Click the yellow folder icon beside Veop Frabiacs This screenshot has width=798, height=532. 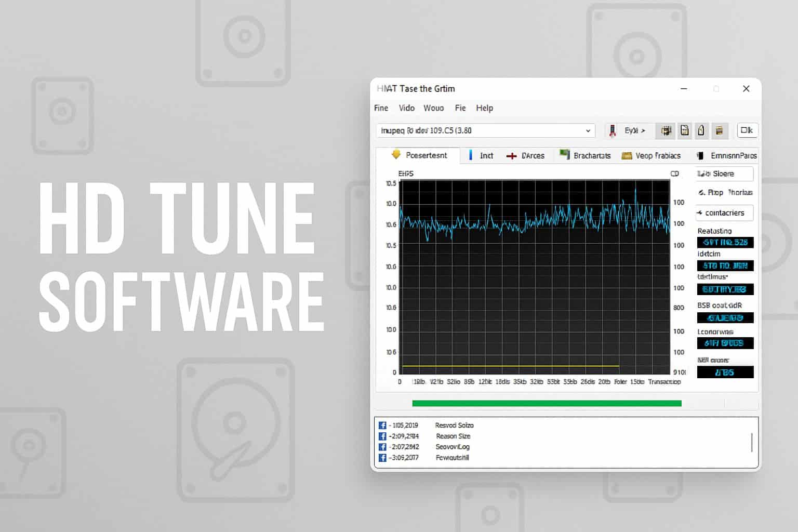[x=627, y=155]
